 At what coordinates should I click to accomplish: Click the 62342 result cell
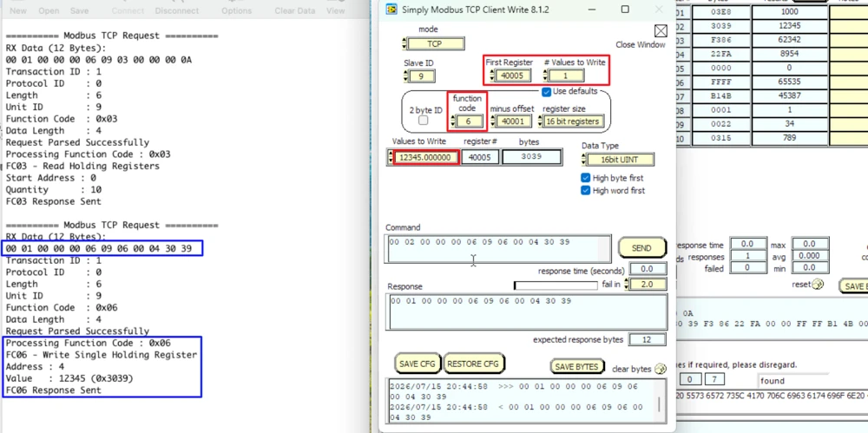(789, 40)
